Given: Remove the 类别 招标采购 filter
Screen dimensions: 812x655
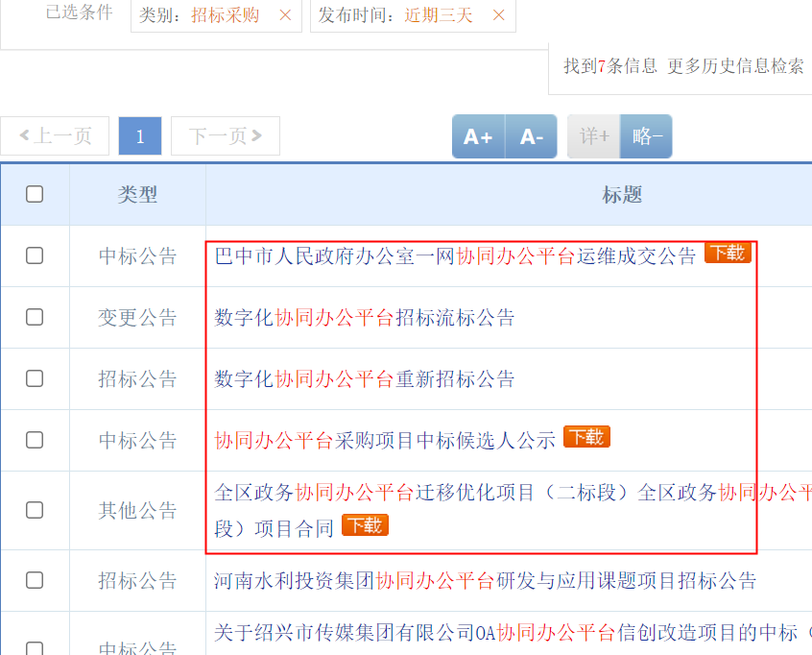Looking at the screenshot, I should (x=285, y=15).
